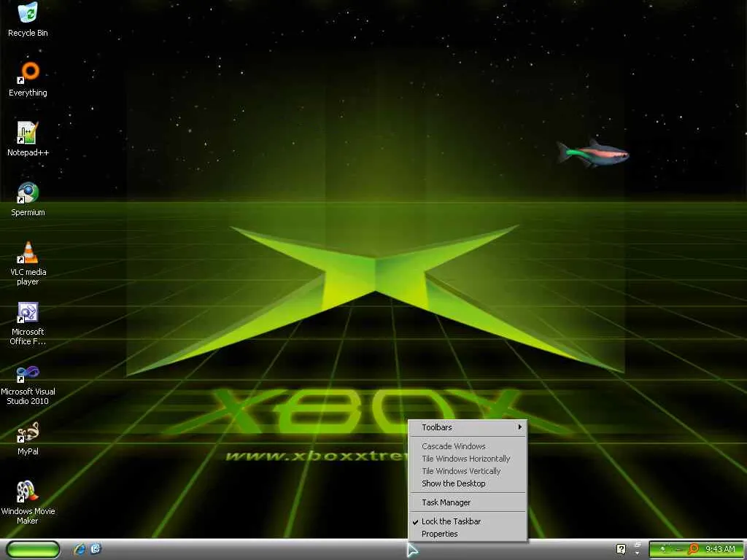Open the Recycle Bin desktop icon
The height and width of the screenshot is (560, 747).
(x=28, y=20)
